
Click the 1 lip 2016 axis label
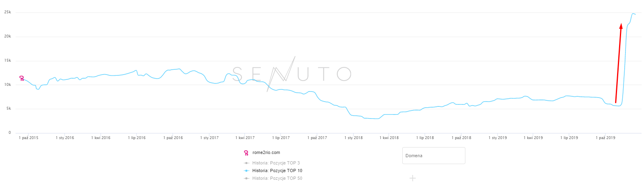[137, 138]
